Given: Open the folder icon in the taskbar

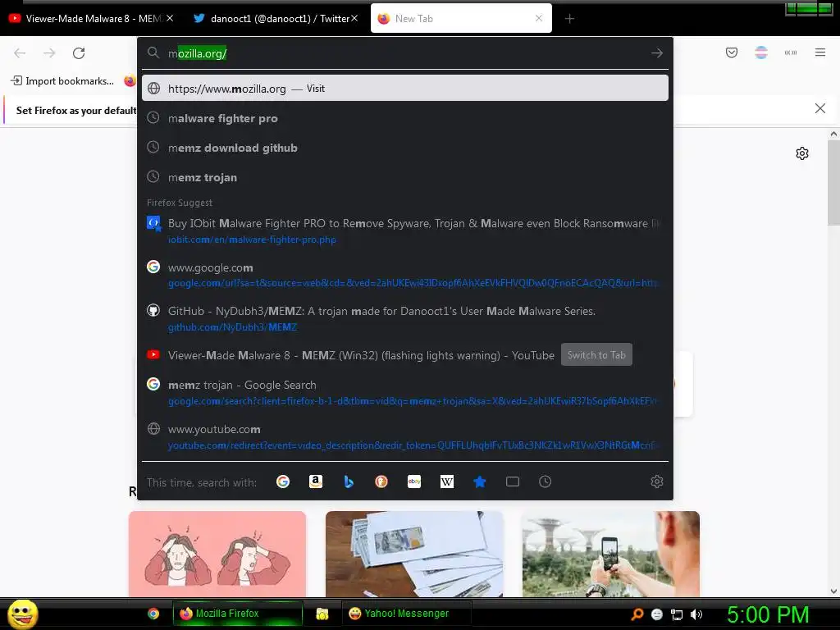Looking at the screenshot, I should click(x=322, y=614).
